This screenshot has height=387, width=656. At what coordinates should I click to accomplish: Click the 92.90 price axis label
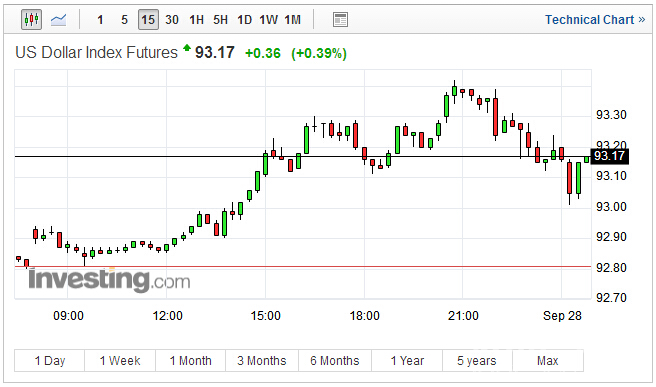[x=611, y=237]
